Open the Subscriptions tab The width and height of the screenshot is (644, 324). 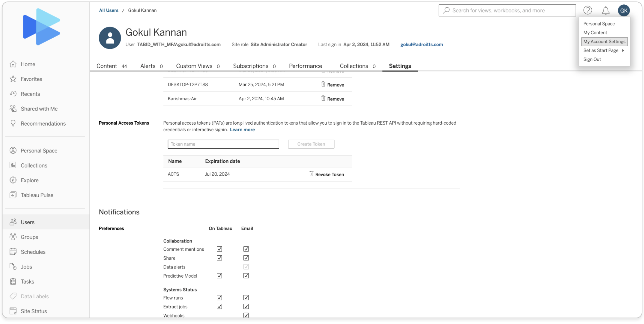(254, 66)
